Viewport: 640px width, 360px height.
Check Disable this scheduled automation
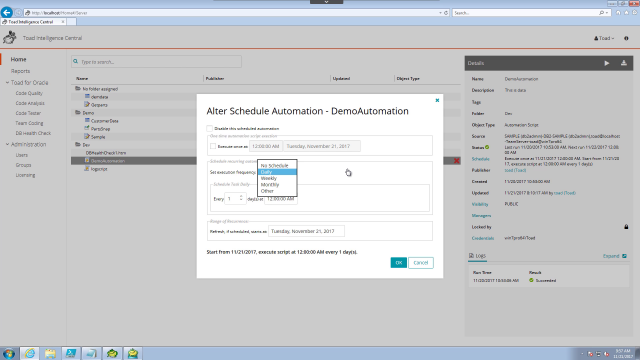pyautogui.click(x=209, y=129)
